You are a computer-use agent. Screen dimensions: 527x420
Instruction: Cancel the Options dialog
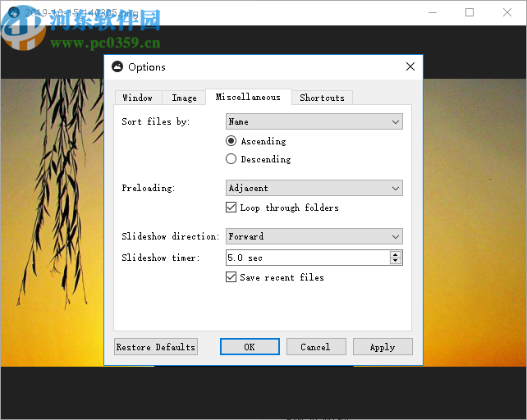pyautogui.click(x=316, y=347)
